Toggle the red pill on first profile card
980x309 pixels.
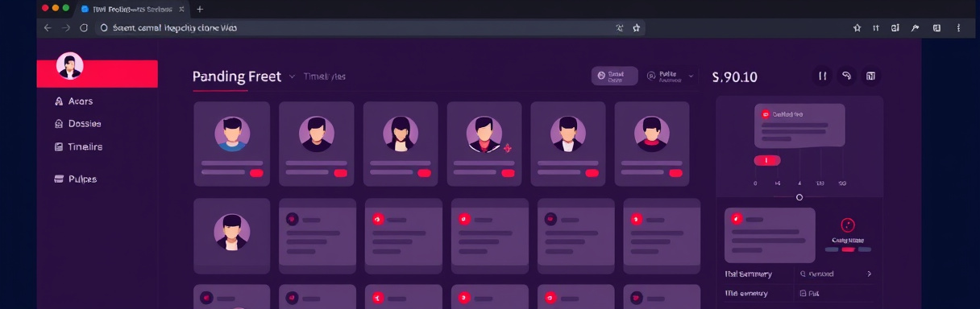[x=256, y=173]
